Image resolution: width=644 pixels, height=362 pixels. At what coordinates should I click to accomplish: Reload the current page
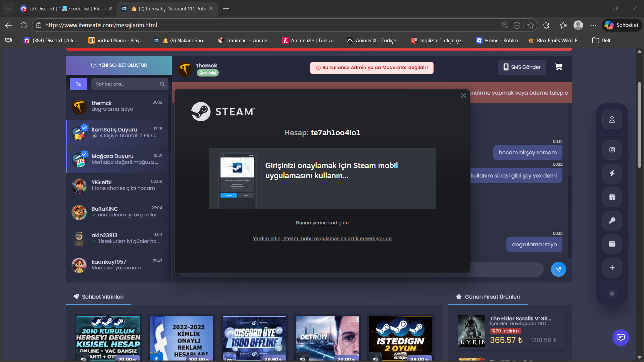pyautogui.click(x=23, y=25)
